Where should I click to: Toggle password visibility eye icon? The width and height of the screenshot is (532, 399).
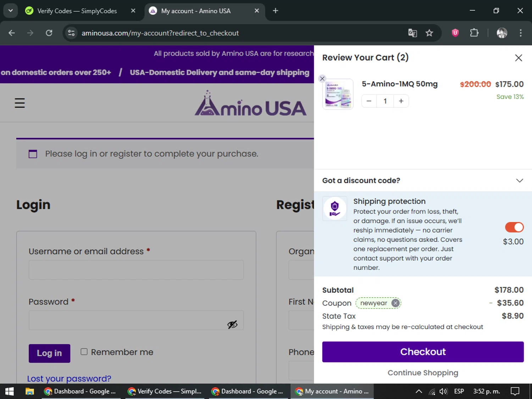pyautogui.click(x=232, y=324)
